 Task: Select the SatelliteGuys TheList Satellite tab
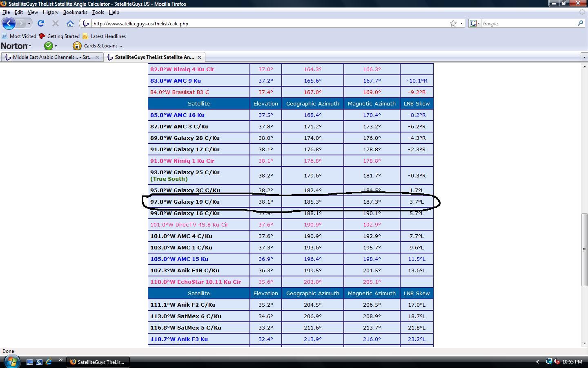click(154, 57)
